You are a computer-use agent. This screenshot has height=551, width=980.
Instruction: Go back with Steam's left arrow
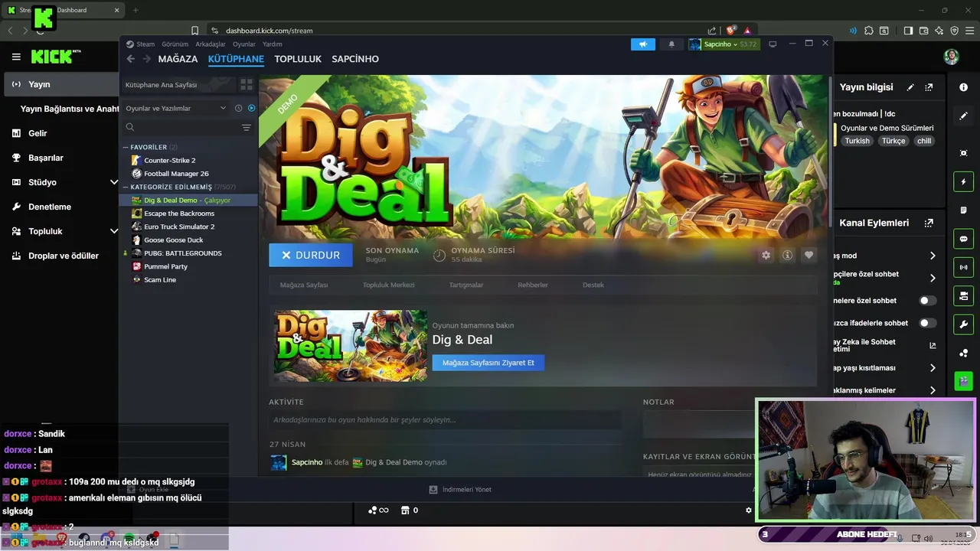(130, 59)
